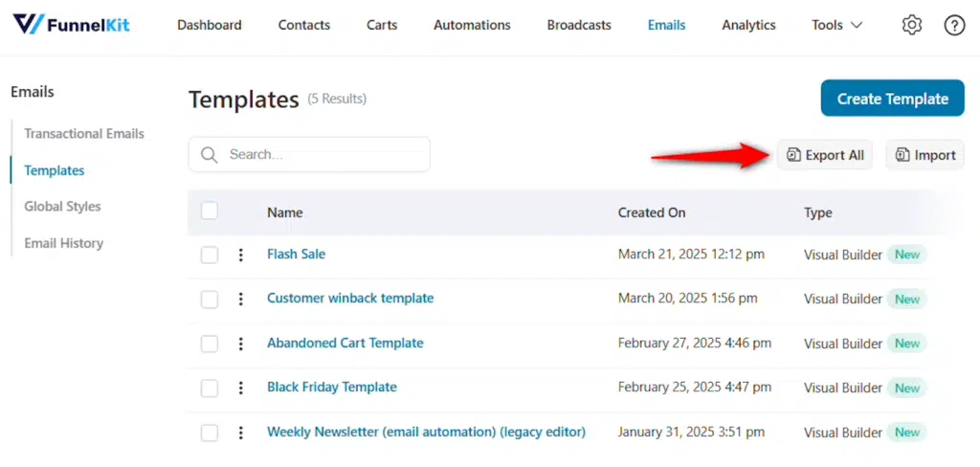Click the date January 31, 2025 3:51 pm
Viewport: 980px width, 467px height.
691,432
